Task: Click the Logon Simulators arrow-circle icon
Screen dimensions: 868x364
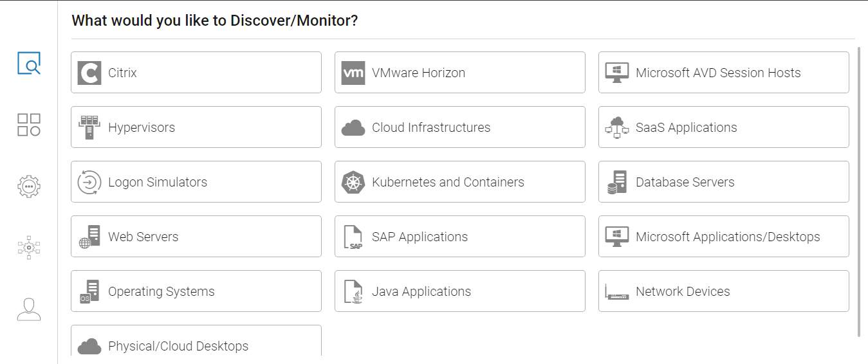Action: pyautogui.click(x=89, y=182)
